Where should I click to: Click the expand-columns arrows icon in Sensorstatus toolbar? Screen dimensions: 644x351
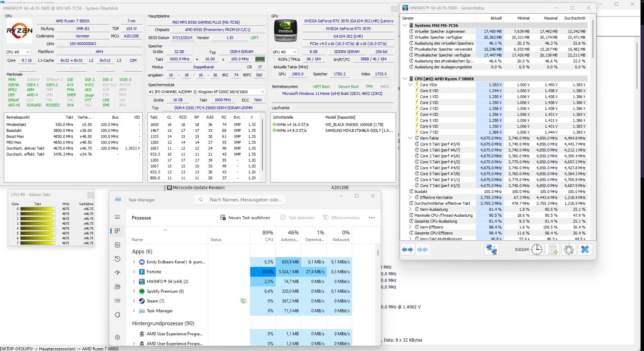(407, 250)
